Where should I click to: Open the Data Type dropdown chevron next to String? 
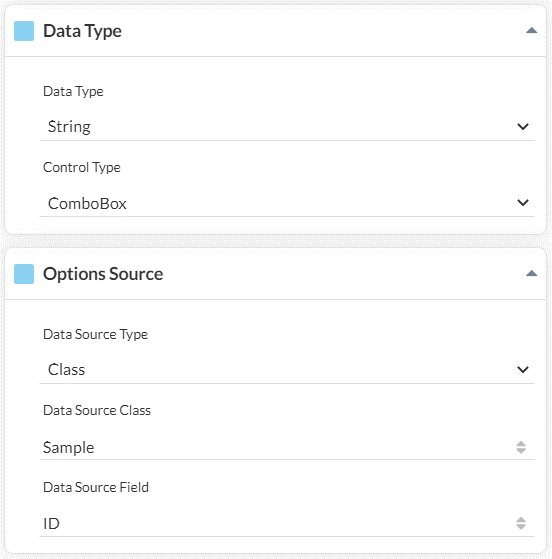pyautogui.click(x=523, y=127)
